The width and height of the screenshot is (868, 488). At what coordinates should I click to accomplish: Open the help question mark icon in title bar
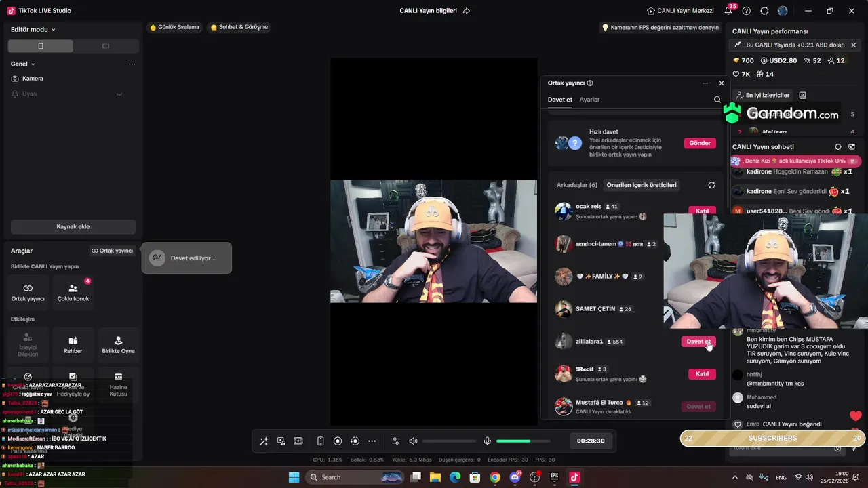[747, 11]
